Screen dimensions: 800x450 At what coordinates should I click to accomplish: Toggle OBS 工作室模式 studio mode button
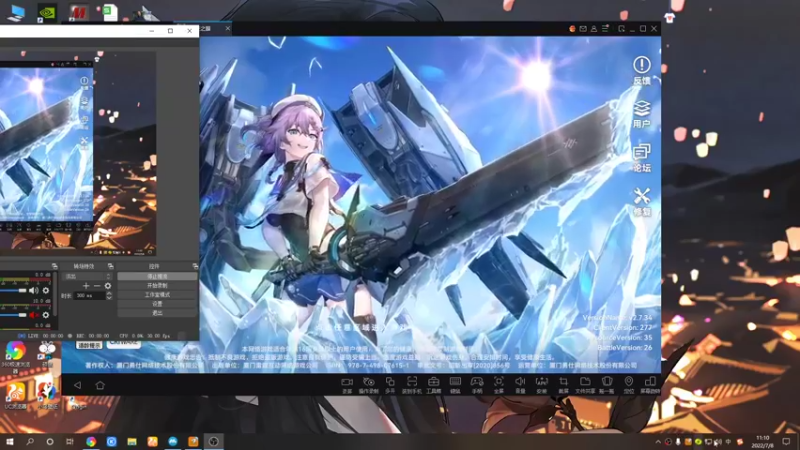coord(157,294)
